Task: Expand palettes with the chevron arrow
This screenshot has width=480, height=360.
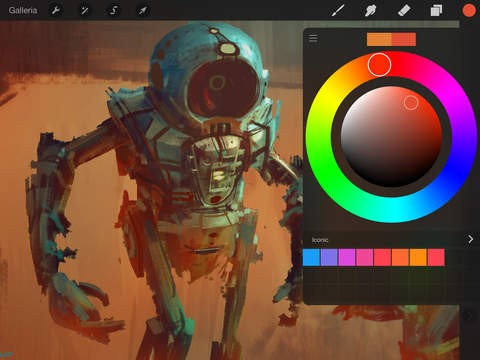Action: 470,239
